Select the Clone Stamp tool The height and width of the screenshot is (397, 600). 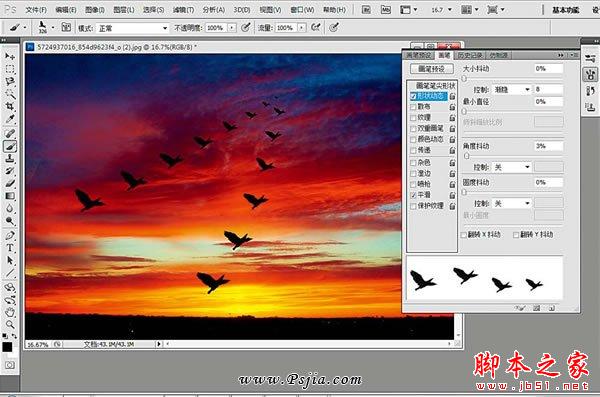click(10, 158)
